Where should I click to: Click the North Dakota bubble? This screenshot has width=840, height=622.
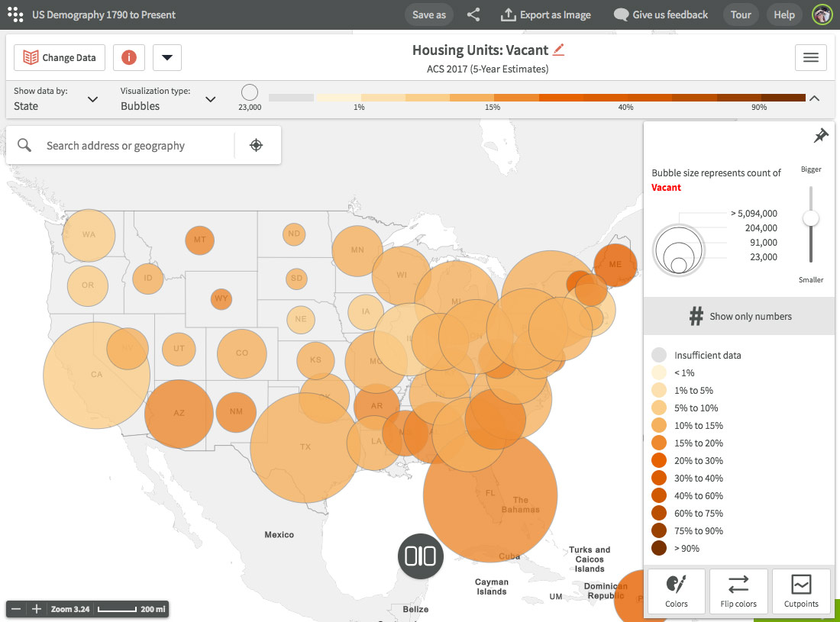point(294,234)
